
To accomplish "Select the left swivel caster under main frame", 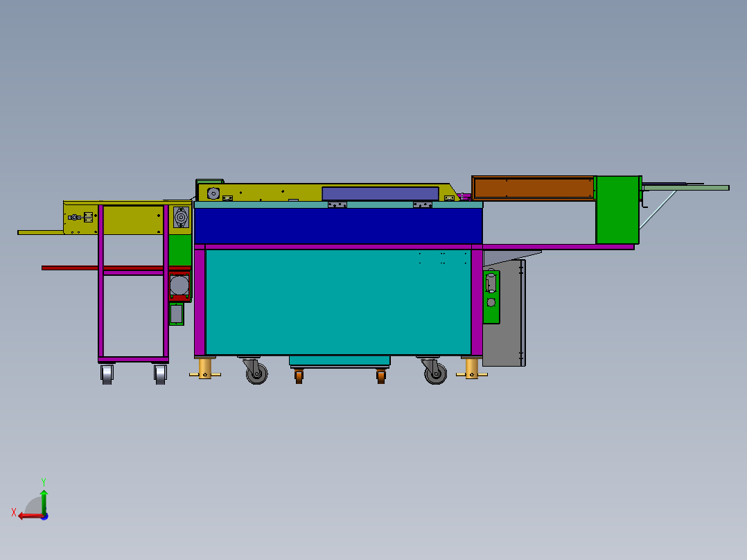I will pos(255,370).
